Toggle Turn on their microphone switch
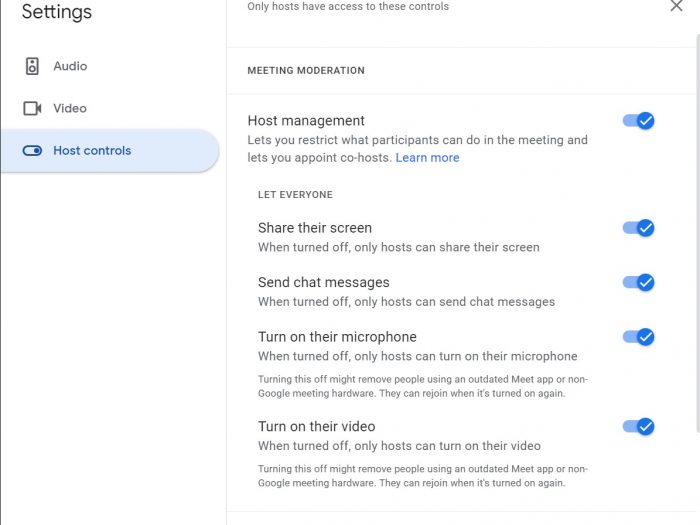The height and width of the screenshot is (525, 700). coord(638,337)
